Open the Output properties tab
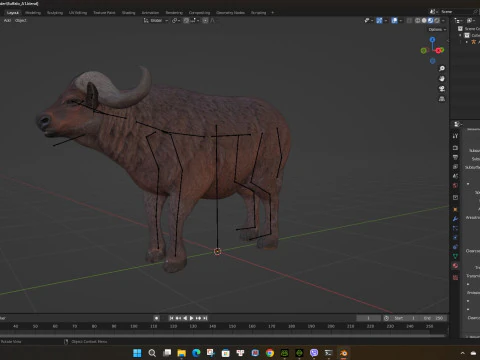Viewport: 480px width, 360px height. click(x=455, y=157)
